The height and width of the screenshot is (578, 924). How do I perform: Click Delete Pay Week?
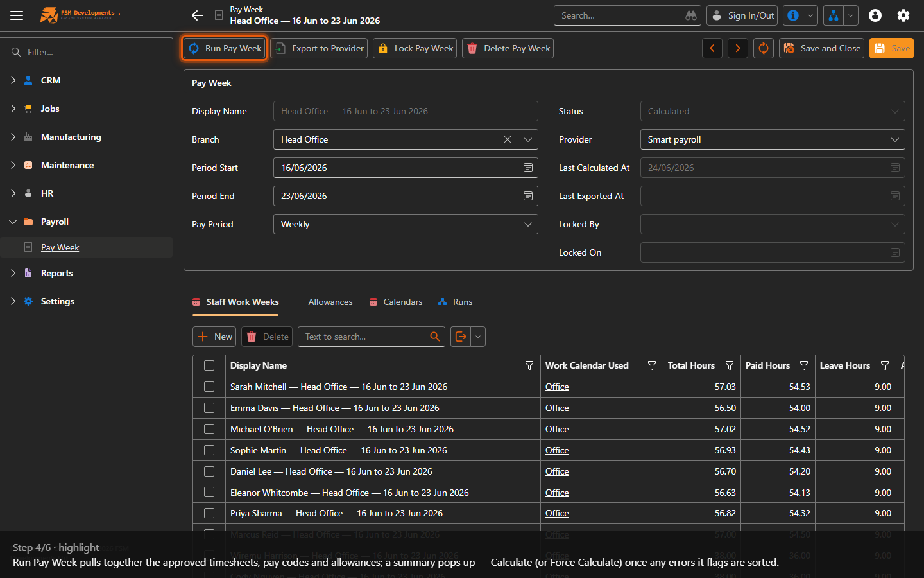pyautogui.click(x=508, y=48)
